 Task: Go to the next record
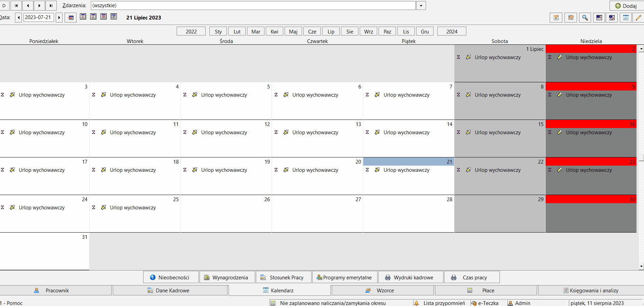click(39, 5)
